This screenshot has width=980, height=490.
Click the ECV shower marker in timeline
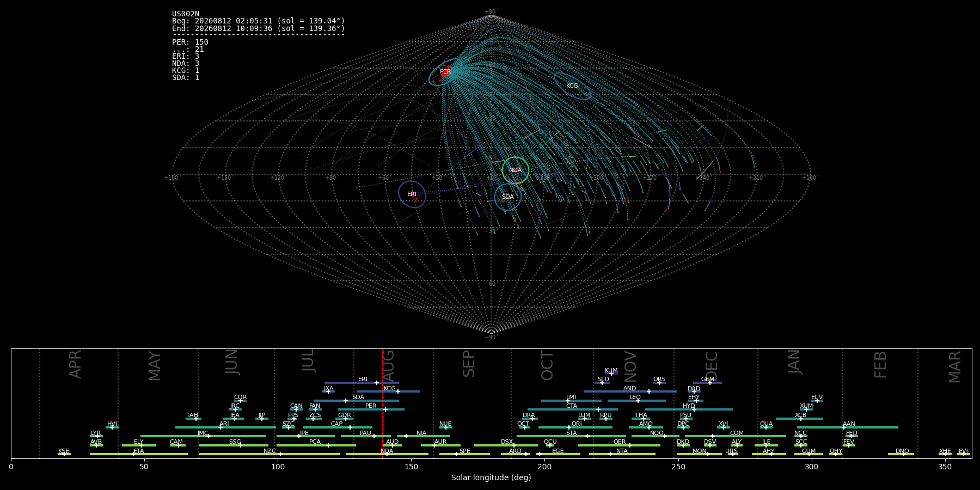click(x=817, y=401)
